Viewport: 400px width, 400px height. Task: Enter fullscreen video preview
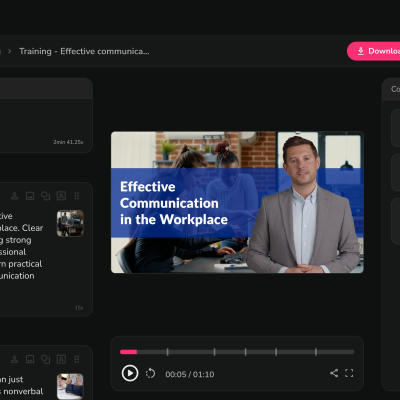coord(349,373)
